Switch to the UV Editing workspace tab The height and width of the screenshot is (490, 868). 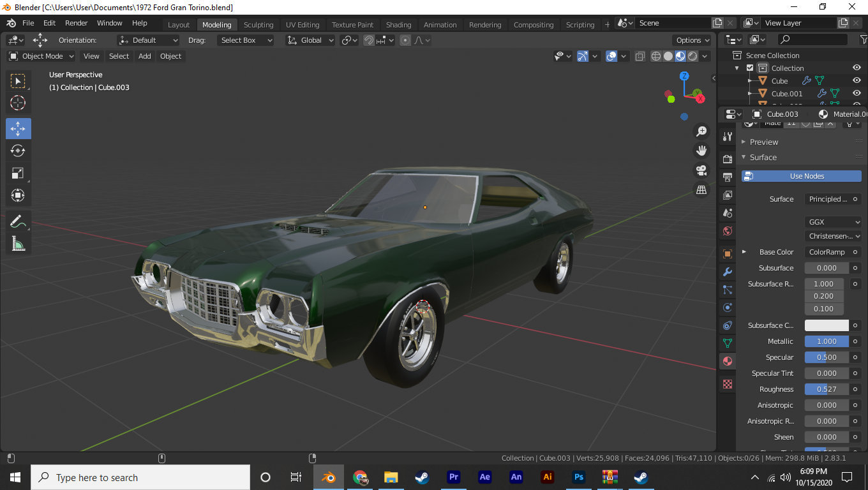tap(303, 25)
